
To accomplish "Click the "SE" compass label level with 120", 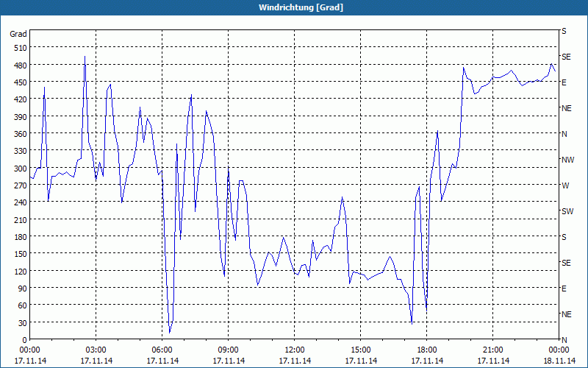I will [566, 263].
